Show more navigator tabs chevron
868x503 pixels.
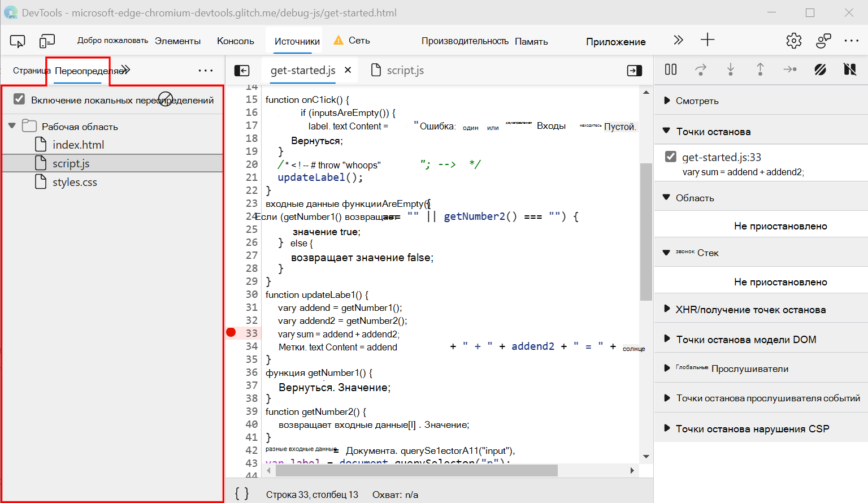pos(125,70)
